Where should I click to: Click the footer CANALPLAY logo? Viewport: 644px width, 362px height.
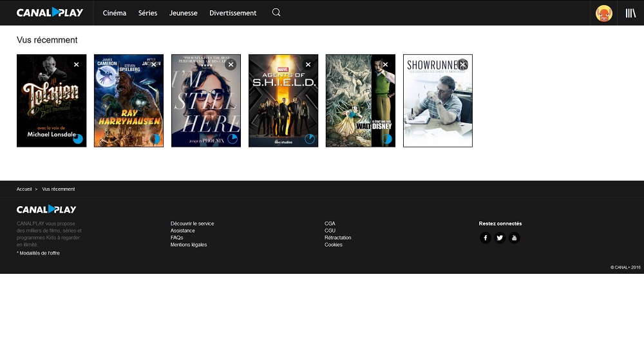[46, 209]
